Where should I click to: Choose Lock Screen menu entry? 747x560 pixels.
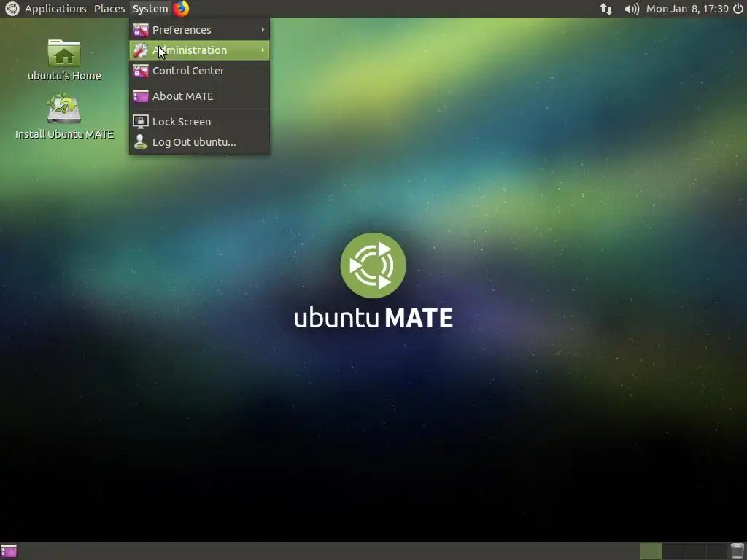[199, 122]
